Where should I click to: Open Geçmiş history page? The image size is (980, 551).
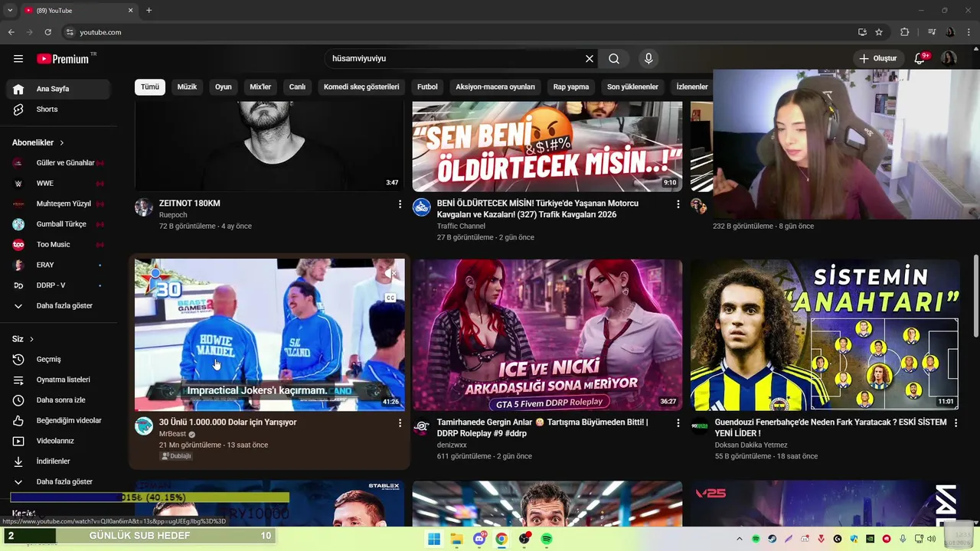(x=58, y=360)
